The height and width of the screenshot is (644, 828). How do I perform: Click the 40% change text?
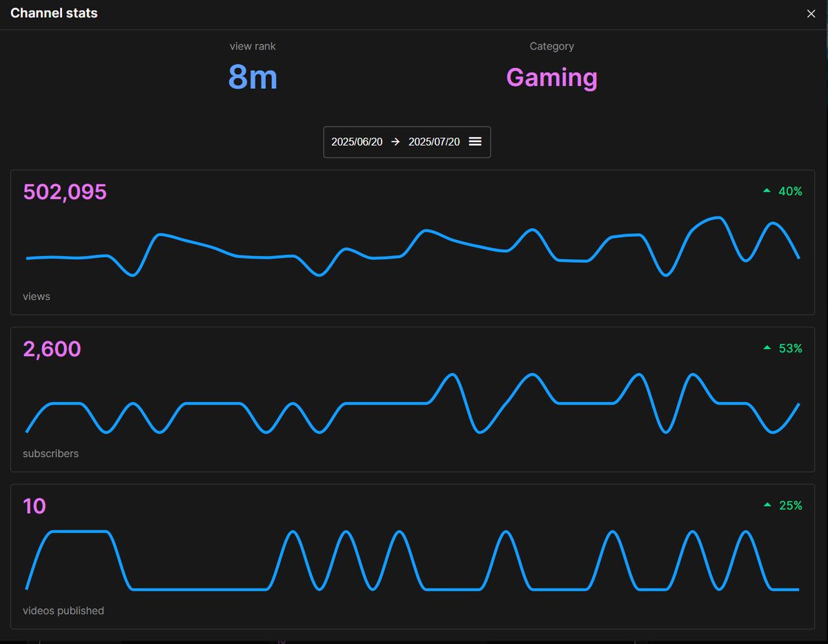click(x=791, y=192)
